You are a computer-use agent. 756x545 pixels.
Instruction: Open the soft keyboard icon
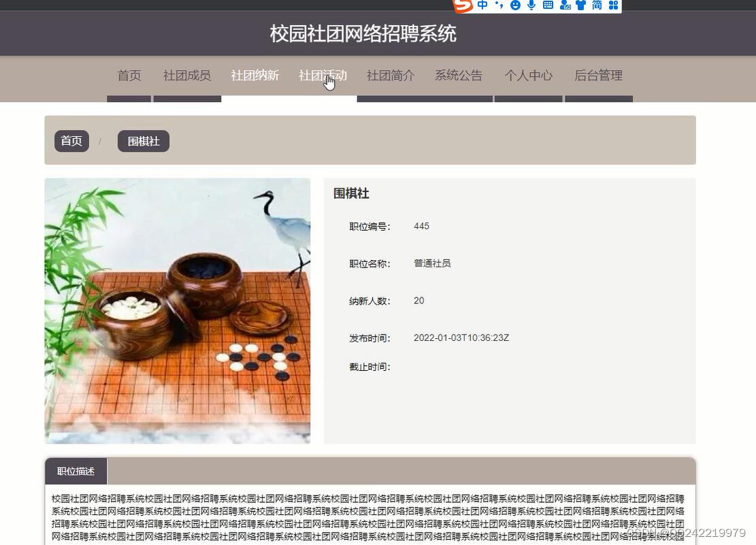(548, 6)
